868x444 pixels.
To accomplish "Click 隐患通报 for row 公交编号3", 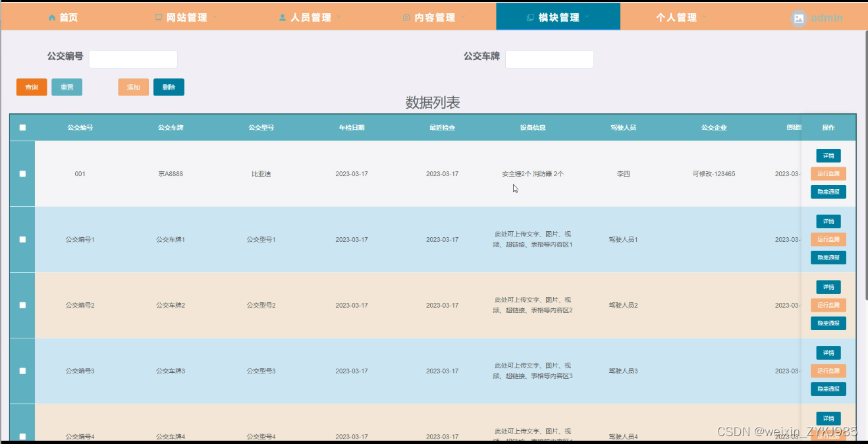I will [x=828, y=389].
